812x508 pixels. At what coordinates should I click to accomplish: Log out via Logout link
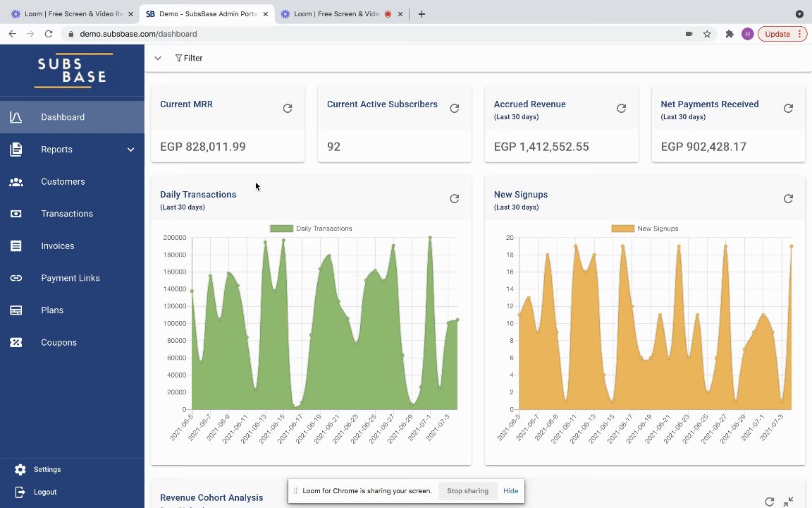click(x=45, y=492)
